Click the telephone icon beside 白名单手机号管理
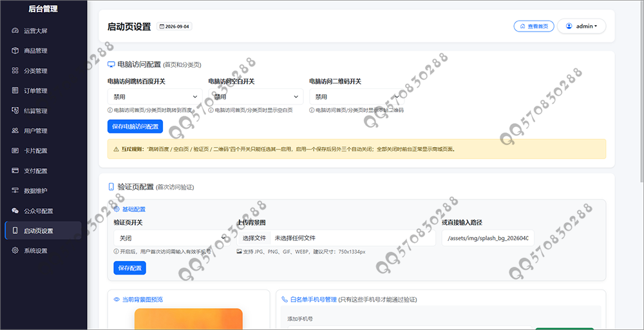Screen dimensions: 644x330 coord(285,300)
